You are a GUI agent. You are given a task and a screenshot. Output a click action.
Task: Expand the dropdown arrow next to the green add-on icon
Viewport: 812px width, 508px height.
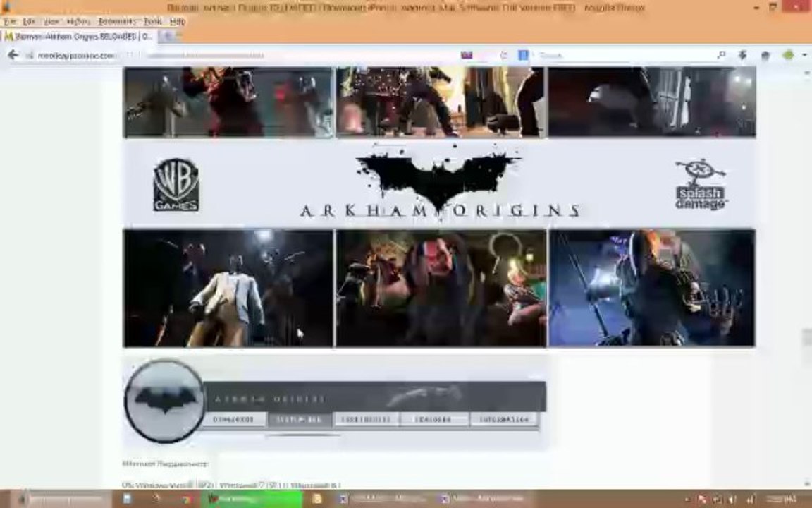click(804, 55)
